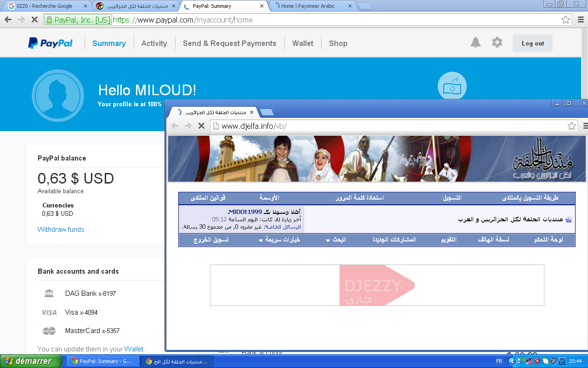Open PayPal Wallet nav item

point(303,43)
